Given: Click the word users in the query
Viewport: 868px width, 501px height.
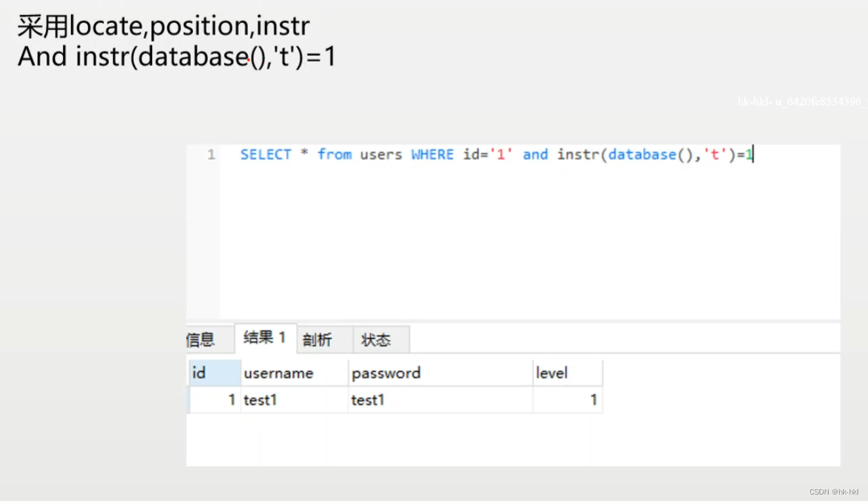Looking at the screenshot, I should click(x=381, y=155).
